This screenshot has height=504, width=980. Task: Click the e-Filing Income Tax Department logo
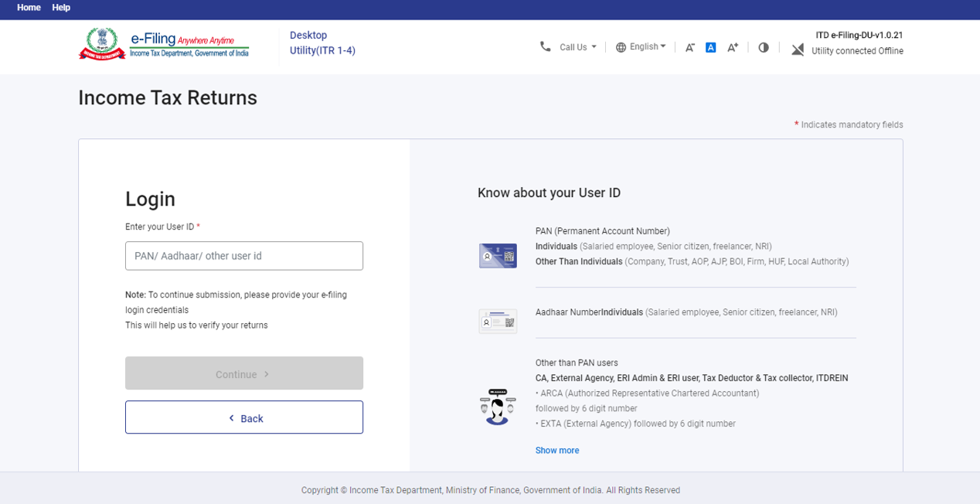[x=164, y=45]
